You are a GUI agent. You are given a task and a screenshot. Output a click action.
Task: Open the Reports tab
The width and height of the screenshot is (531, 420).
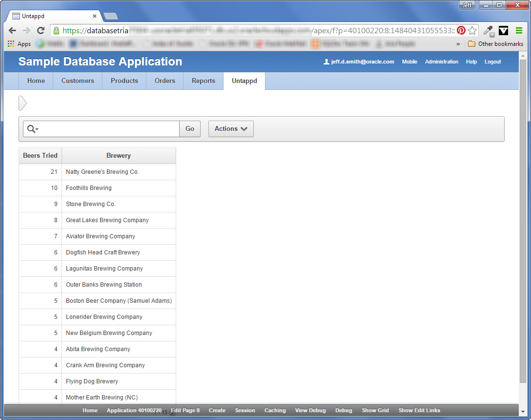pyautogui.click(x=203, y=81)
